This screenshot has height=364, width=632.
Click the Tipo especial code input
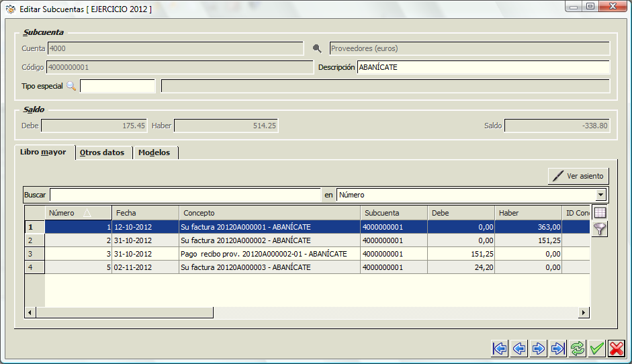[x=118, y=86]
